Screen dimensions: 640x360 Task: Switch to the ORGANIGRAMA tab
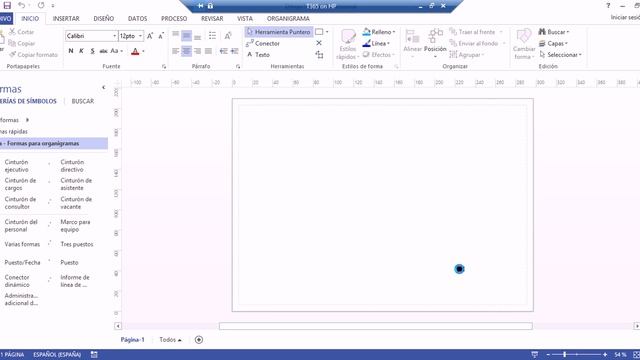pos(288,19)
